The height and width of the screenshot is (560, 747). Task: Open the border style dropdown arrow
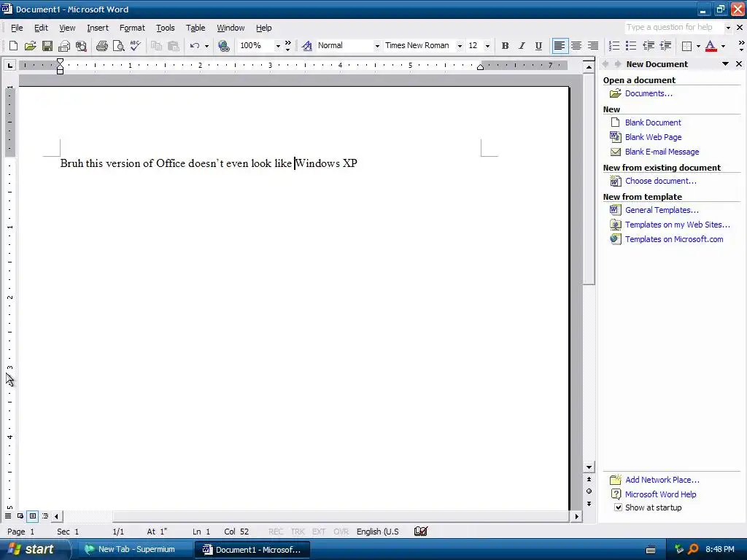(698, 46)
